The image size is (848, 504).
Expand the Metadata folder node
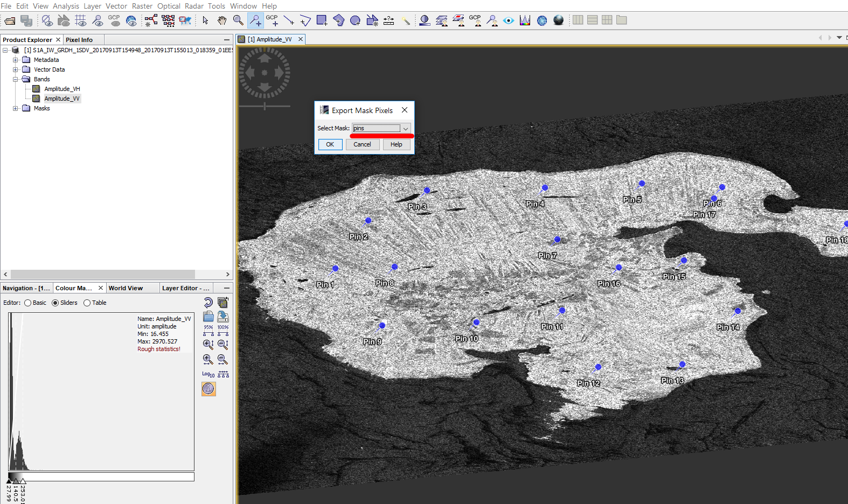16,60
